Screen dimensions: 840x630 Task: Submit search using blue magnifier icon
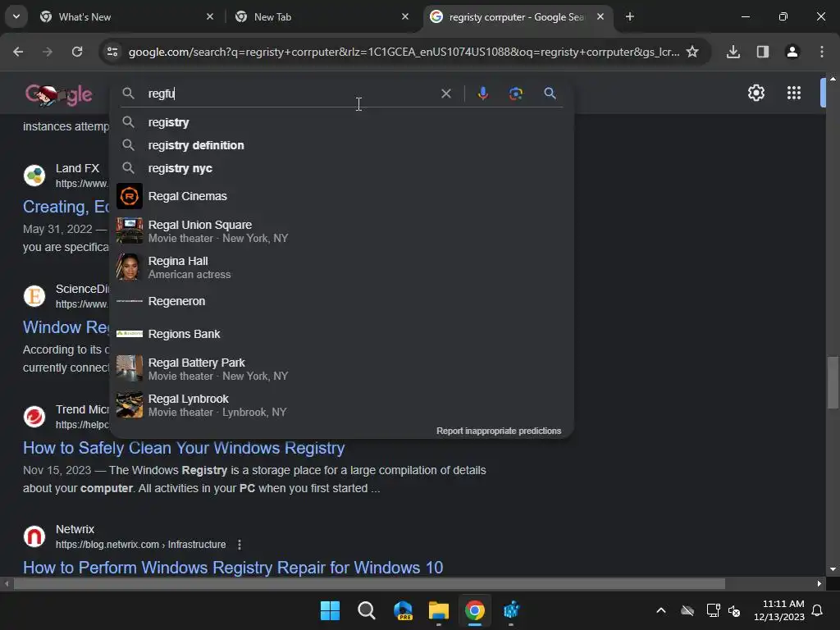[550, 94]
